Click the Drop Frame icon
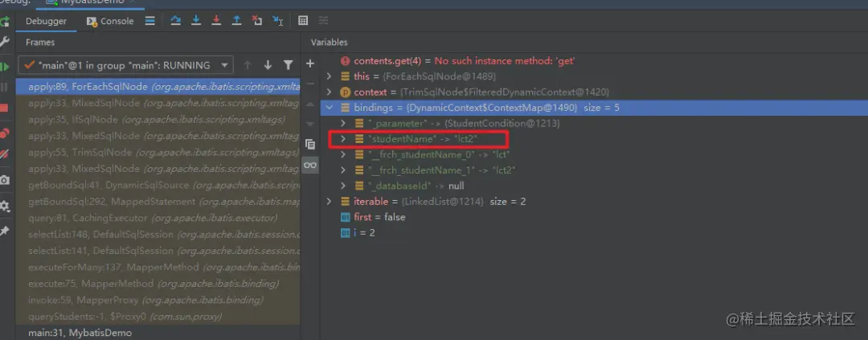 click(x=257, y=20)
